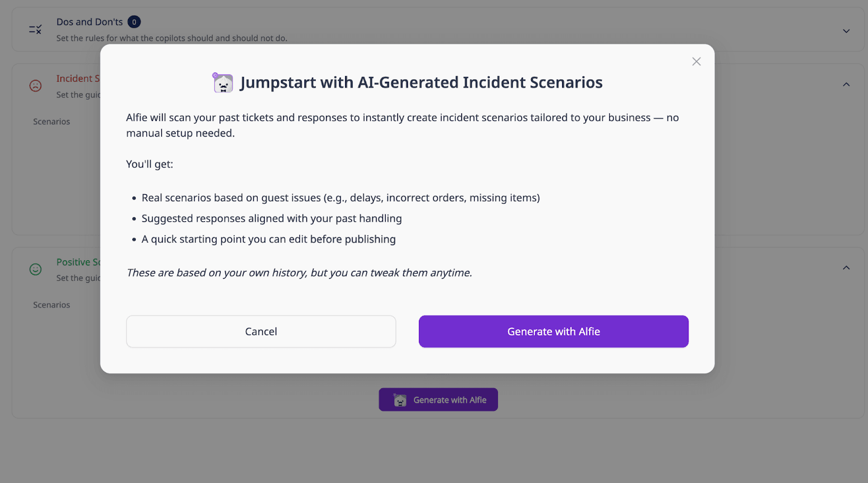Select the Dos and Don'ts heading
Image resolution: width=868 pixels, height=483 pixels.
click(x=90, y=22)
